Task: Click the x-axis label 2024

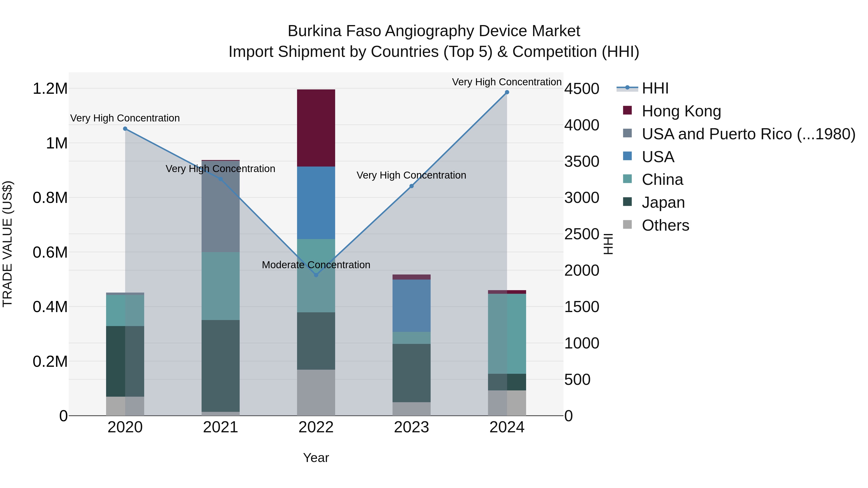Action: point(507,427)
